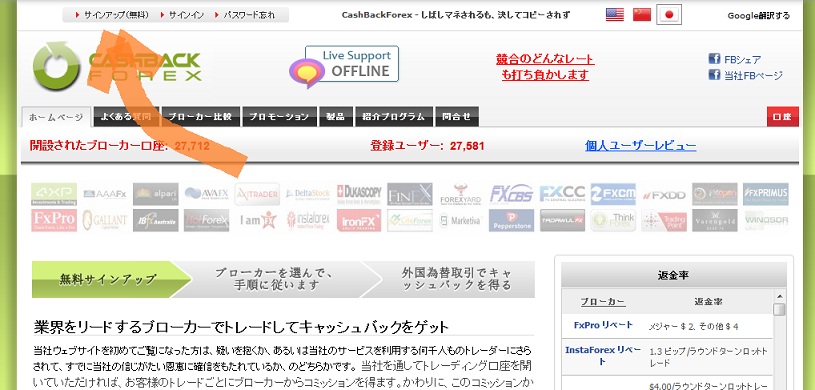815x390 pixels.
Task: Open the Marketiva broker logo
Action: (x=461, y=220)
